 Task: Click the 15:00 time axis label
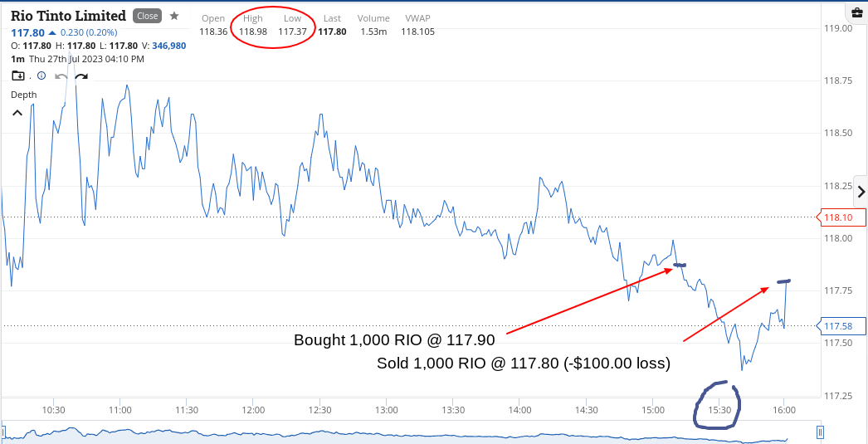[651, 410]
